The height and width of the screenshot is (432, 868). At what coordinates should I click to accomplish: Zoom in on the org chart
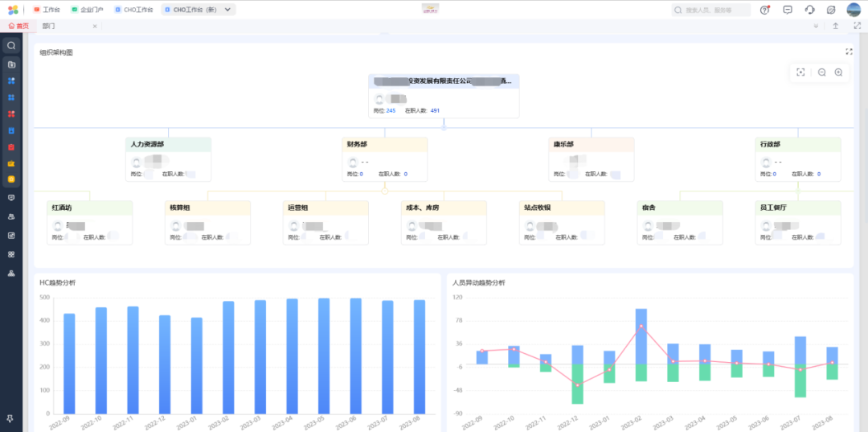click(838, 72)
